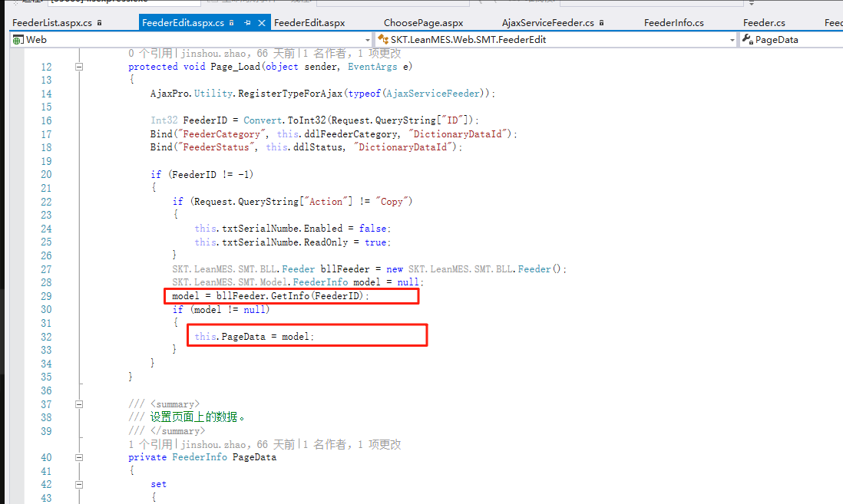Open "0 个引用" CodeLens above Page_Load
This screenshot has height=504, width=843.
pyautogui.click(x=150, y=53)
